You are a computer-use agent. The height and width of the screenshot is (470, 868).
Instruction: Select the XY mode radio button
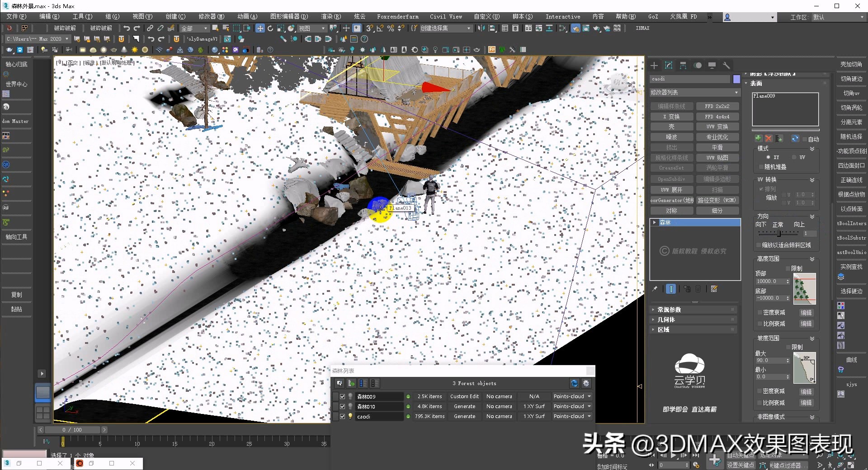(768, 157)
